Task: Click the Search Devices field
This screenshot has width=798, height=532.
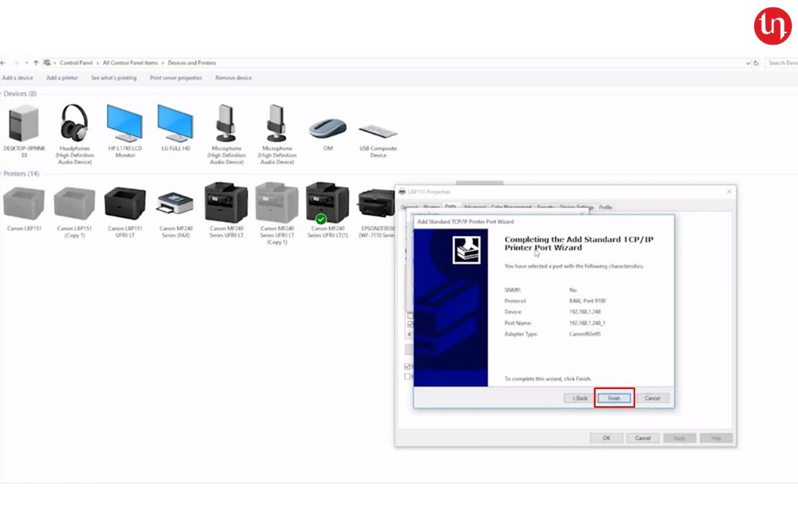Action: [x=781, y=63]
